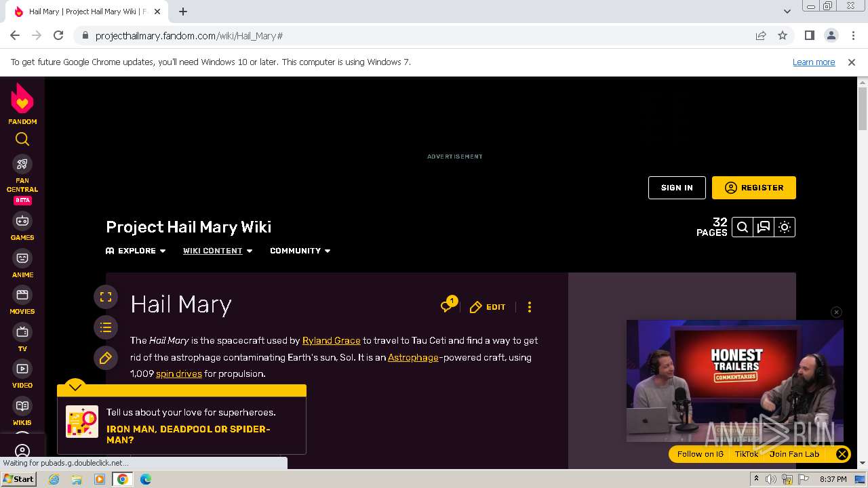Dismiss the social links bar
This screenshot has height=488, width=868.
842,454
